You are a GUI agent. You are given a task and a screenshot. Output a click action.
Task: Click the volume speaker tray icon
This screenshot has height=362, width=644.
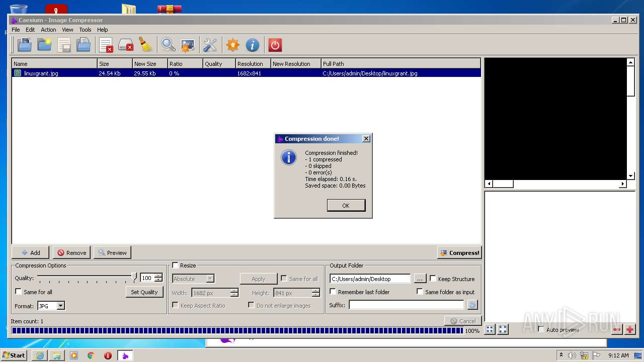[x=572, y=355]
